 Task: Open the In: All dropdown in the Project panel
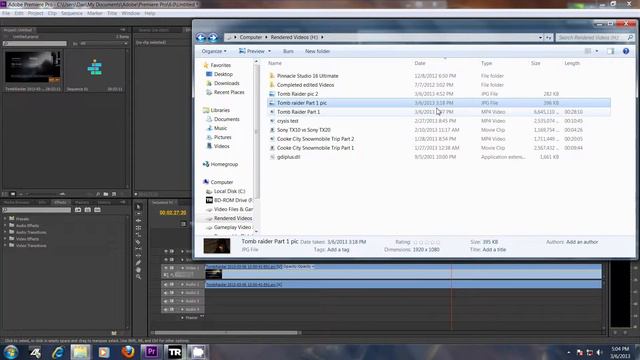click(104, 43)
